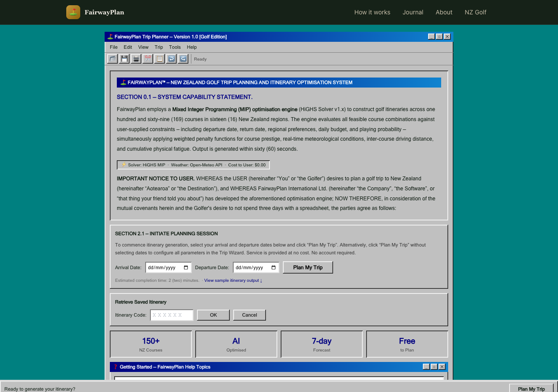
Task: Click Plan My Trip beside Departure Date
Action: tap(308, 267)
